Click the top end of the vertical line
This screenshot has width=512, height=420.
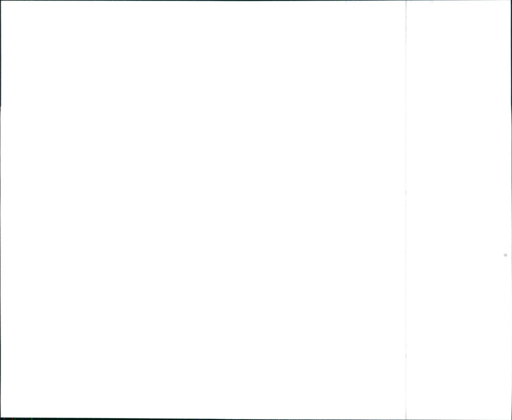[x=406, y=2]
